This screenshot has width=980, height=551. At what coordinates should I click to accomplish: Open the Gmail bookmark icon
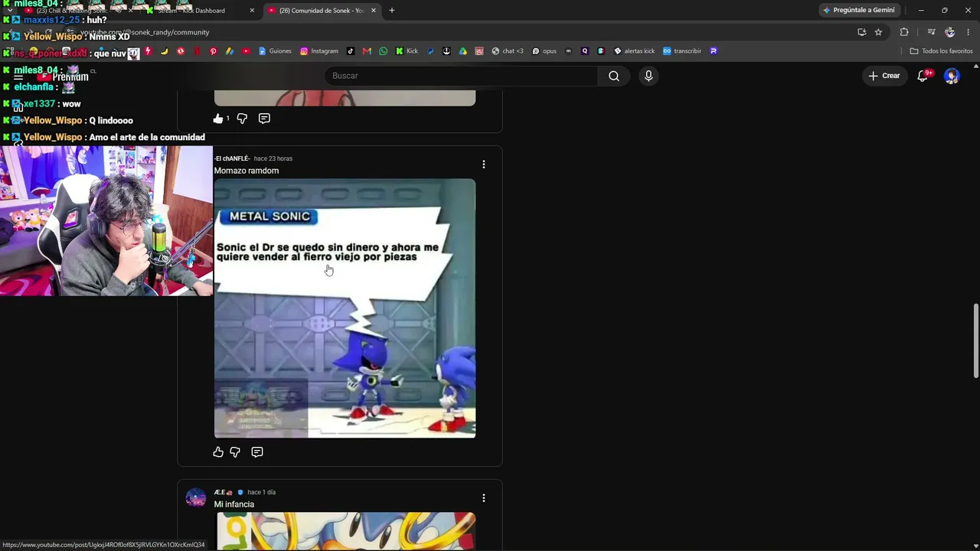(x=367, y=51)
